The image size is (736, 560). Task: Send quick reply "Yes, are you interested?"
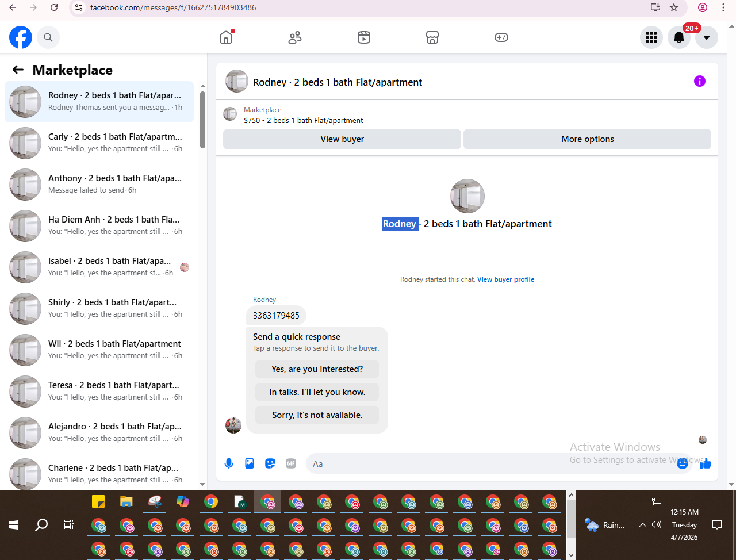[x=317, y=369]
